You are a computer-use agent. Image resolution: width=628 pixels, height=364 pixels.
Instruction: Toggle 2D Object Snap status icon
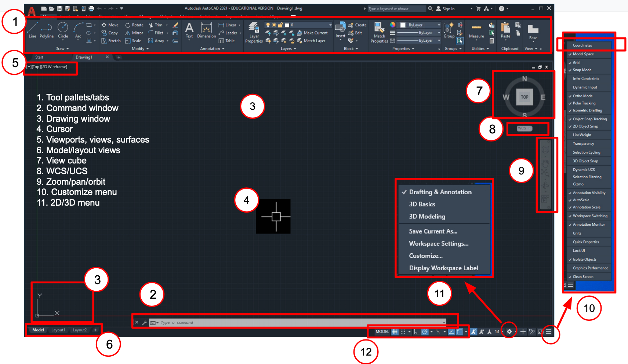459,331
